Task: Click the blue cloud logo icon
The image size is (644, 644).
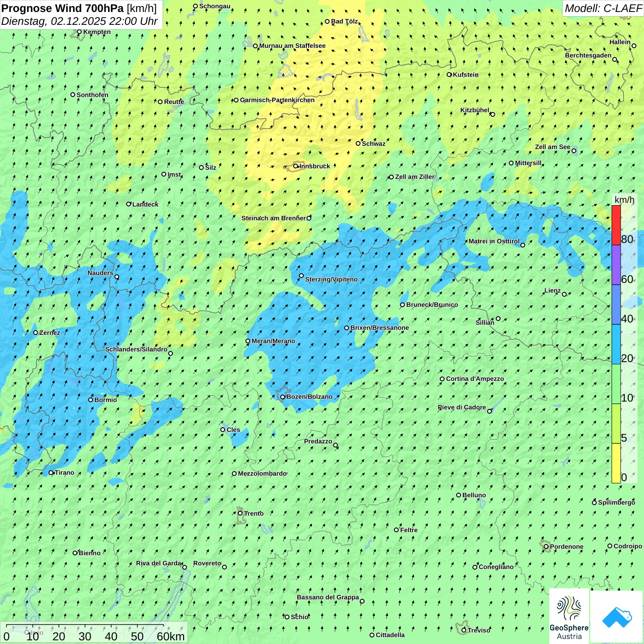Action: pos(616,616)
